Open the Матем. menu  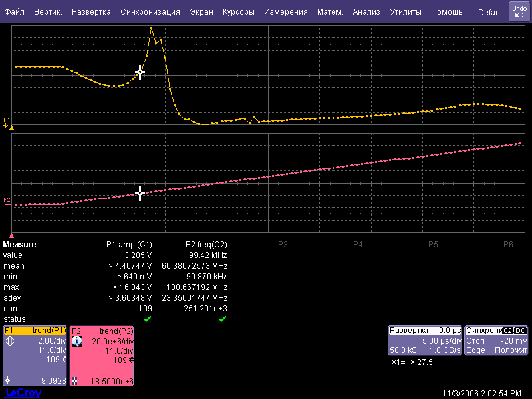coord(330,12)
